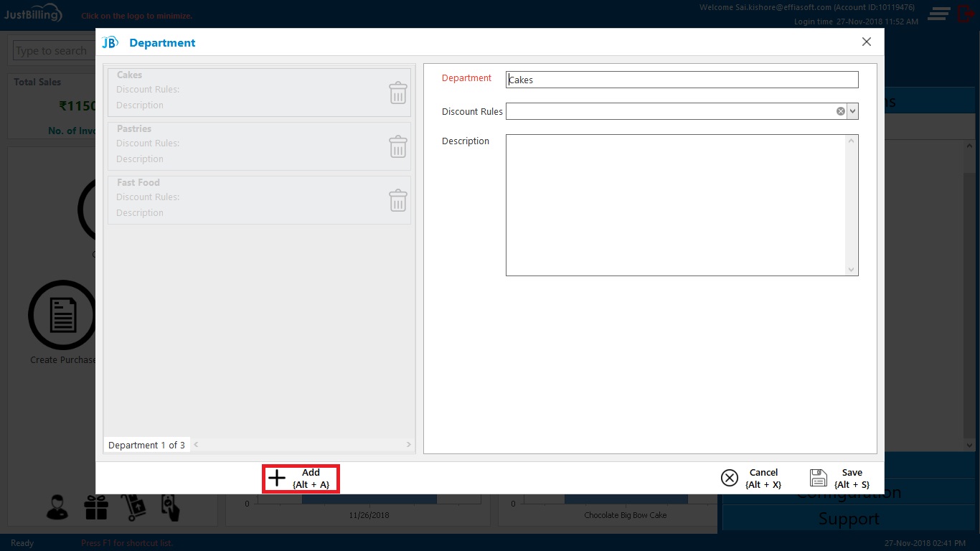The width and height of the screenshot is (980, 551).
Task: Open the hamburger menu in main window
Action: 939,14
